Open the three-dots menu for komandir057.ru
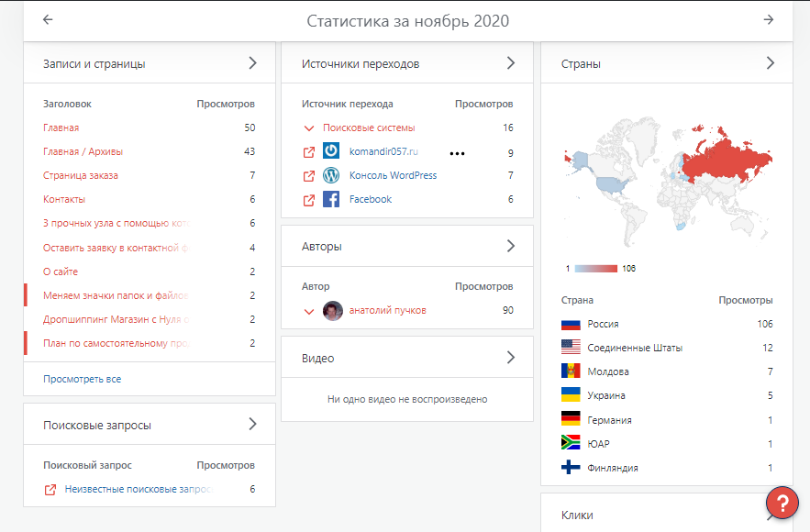Viewport: 810px width, 532px height. 457,153
